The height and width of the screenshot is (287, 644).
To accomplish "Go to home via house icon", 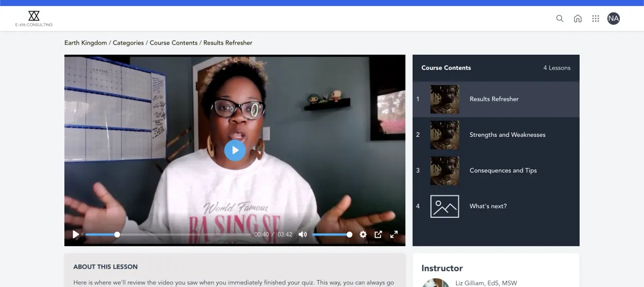I will (578, 18).
